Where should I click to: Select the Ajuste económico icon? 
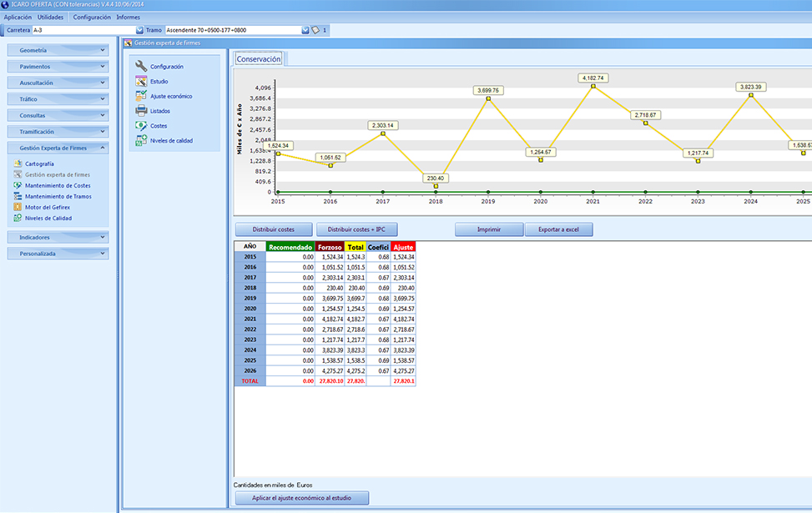[x=141, y=96]
